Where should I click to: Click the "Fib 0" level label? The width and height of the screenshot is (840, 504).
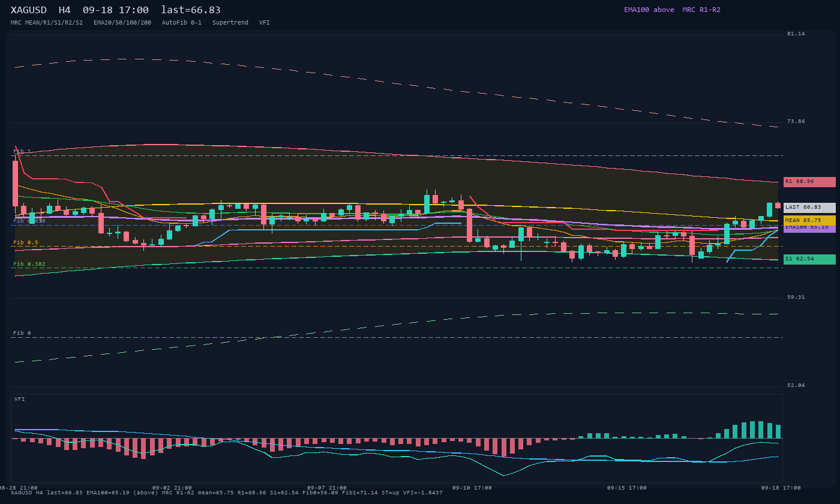pyautogui.click(x=22, y=333)
